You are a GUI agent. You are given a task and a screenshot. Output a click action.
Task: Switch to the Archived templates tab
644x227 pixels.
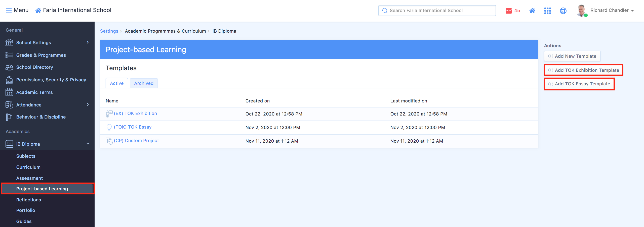tap(144, 83)
